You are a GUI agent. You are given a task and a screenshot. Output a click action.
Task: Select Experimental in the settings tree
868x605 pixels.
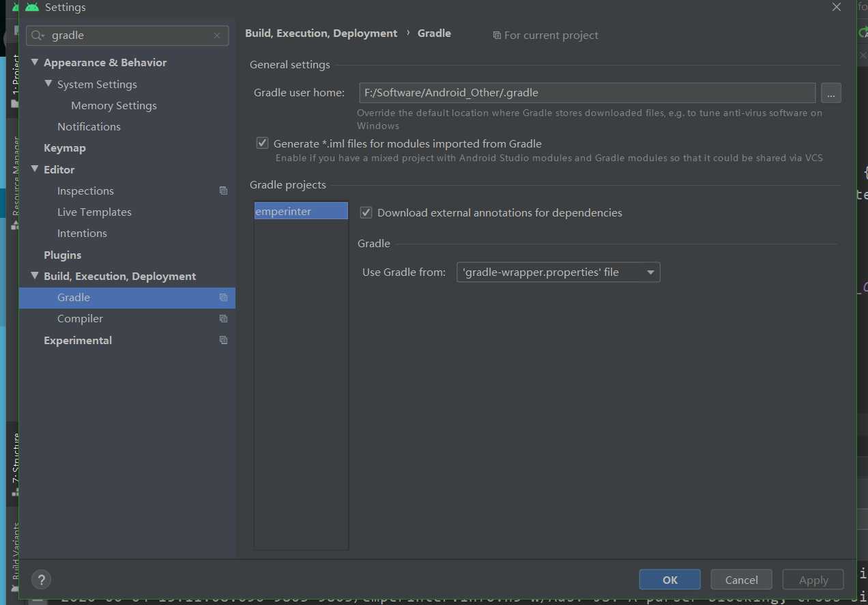[78, 340]
